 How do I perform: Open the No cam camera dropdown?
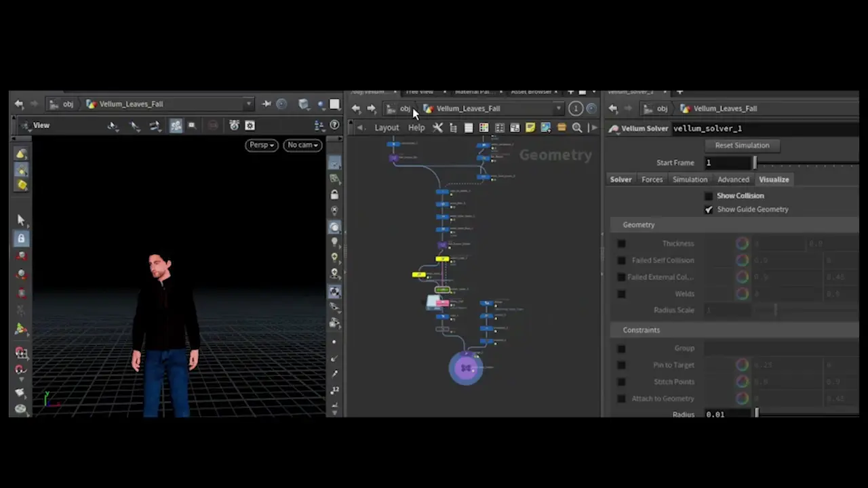click(302, 145)
